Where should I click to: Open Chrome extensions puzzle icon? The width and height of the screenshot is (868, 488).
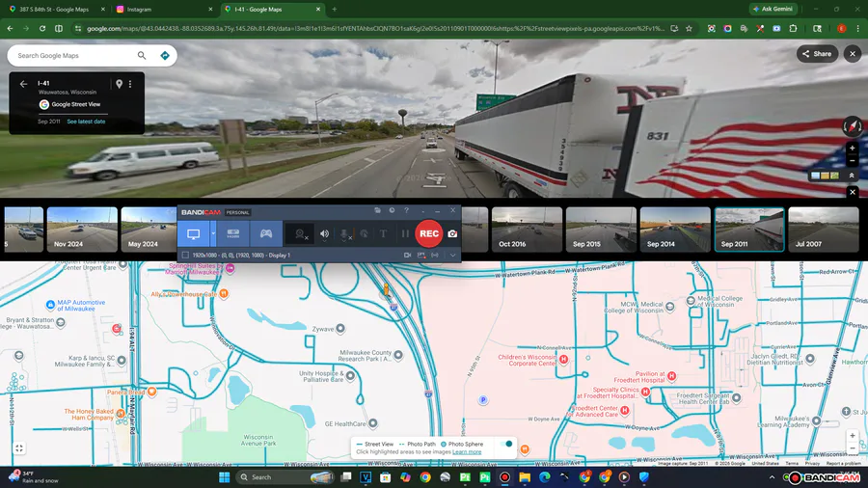793,28
